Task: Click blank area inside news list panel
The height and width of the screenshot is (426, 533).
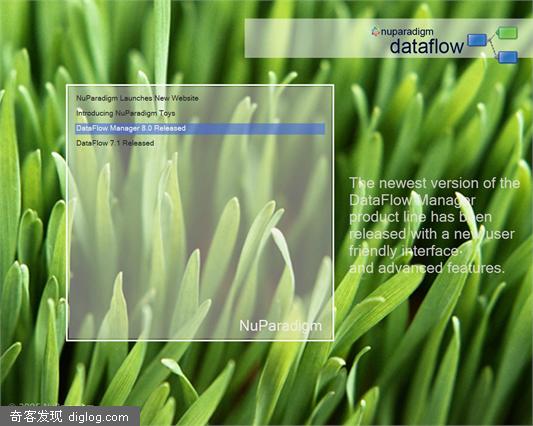Action: click(x=200, y=238)
